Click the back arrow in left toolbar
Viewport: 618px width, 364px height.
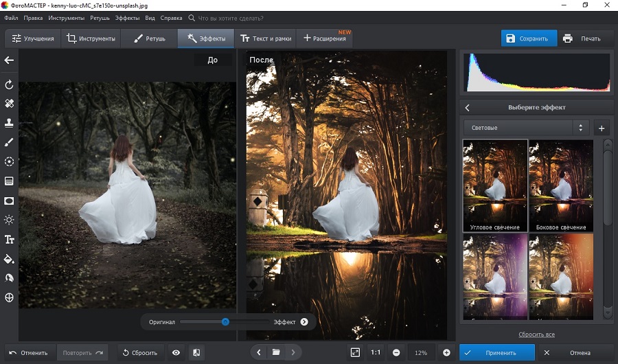[9, 60]
